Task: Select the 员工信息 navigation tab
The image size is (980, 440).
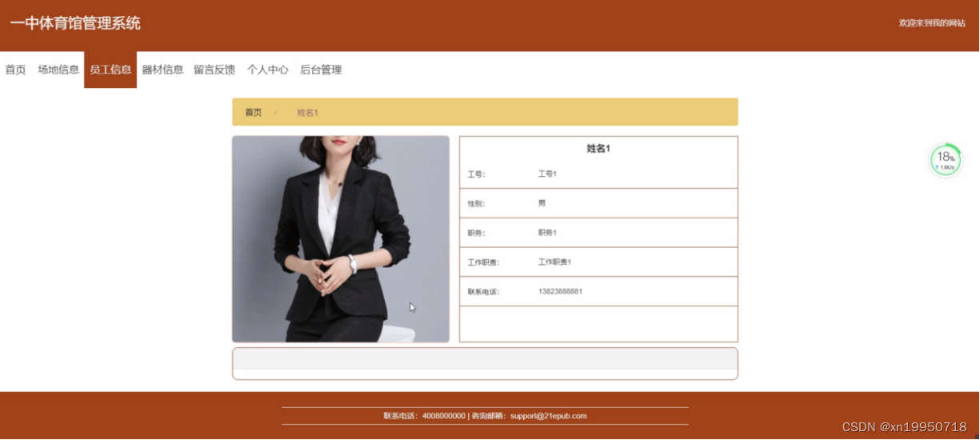Action: [x=110, y=70]
